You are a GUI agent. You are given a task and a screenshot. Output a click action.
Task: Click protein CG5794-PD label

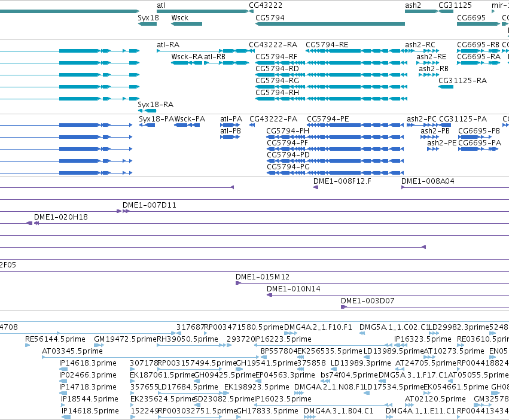[288, 156]
